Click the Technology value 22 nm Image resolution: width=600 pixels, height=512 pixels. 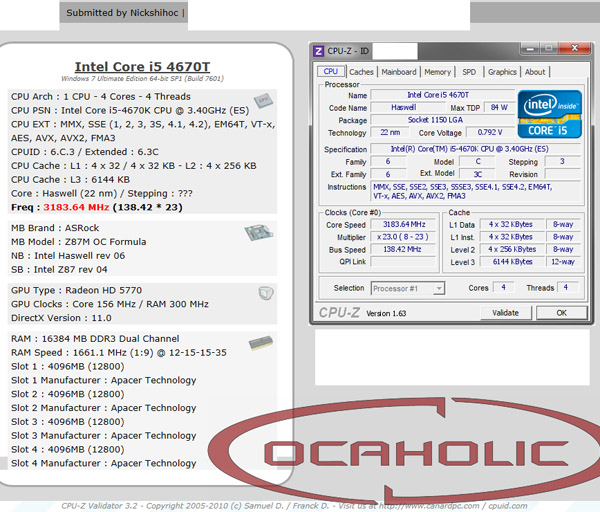click(x=390, y=132)
